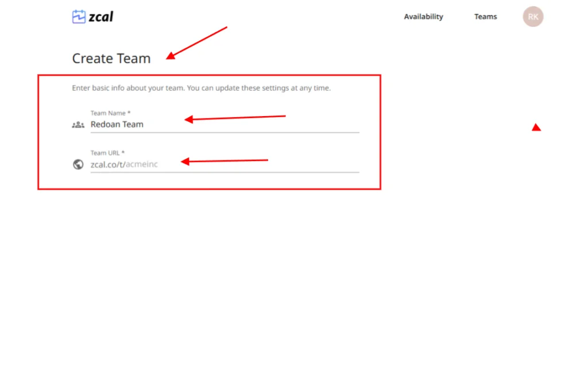The width and height of the screenshot is (588, 370).
Task: Click the zcal calendar logo icon
Action: 79,17
